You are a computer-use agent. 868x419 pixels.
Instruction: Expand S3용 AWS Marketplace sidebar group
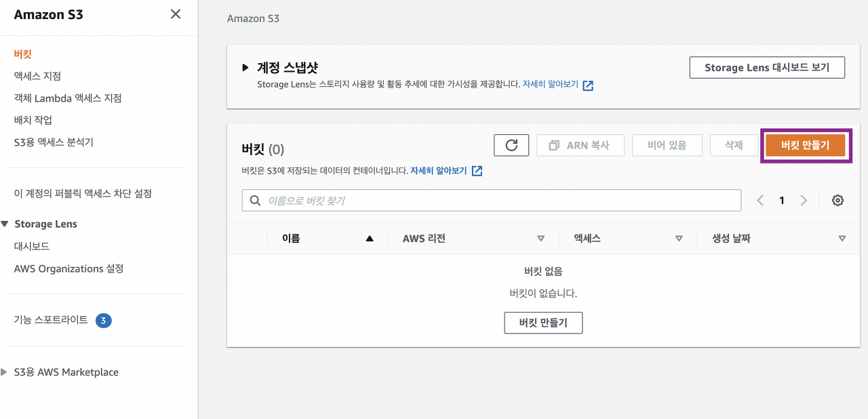5,372
